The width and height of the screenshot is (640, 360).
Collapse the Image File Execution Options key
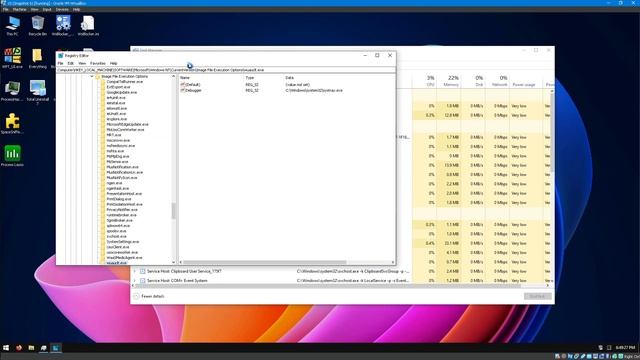92,76
